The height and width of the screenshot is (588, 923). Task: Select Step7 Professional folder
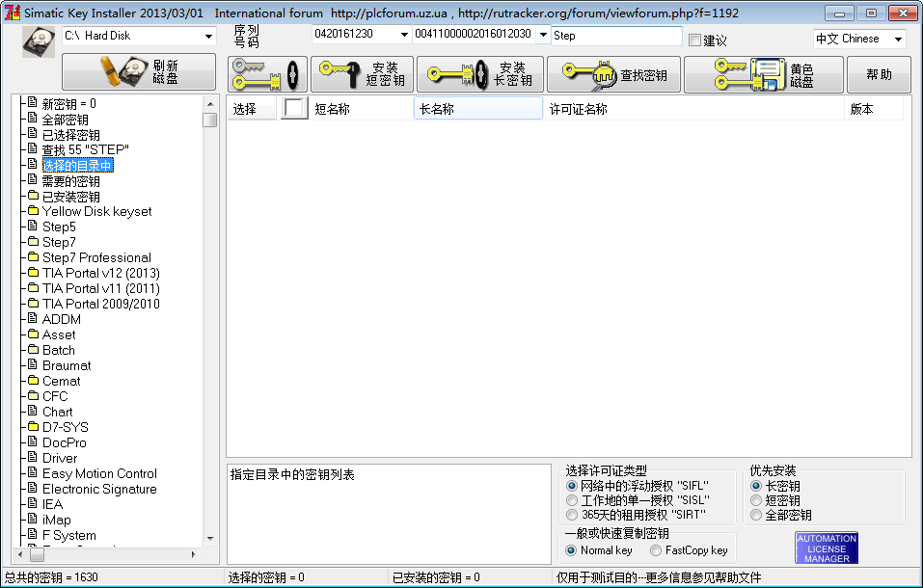[96, 257]
